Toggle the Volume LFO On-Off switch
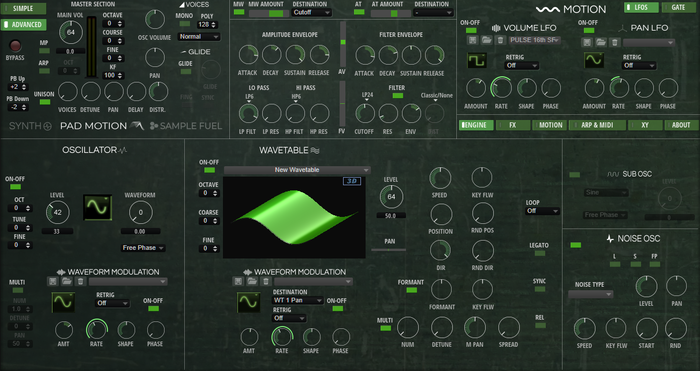The height and width of the screenshot is (371, 700). tap(471, 30)
